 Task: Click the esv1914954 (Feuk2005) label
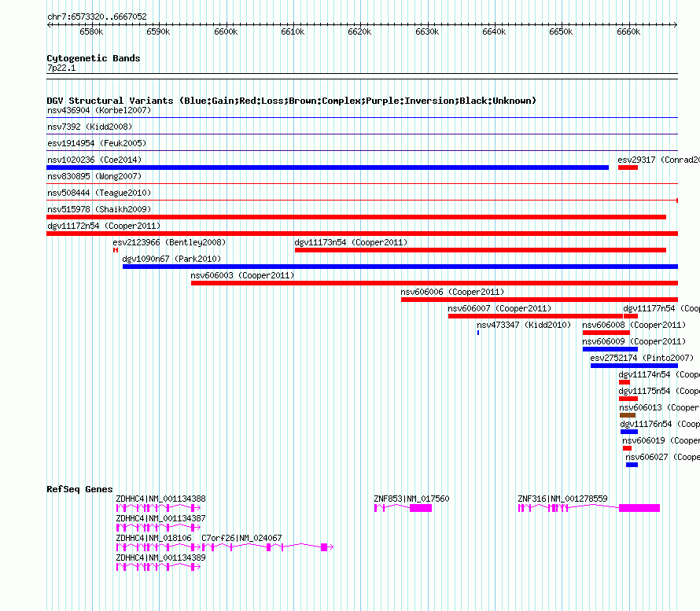tap(97, 143)
